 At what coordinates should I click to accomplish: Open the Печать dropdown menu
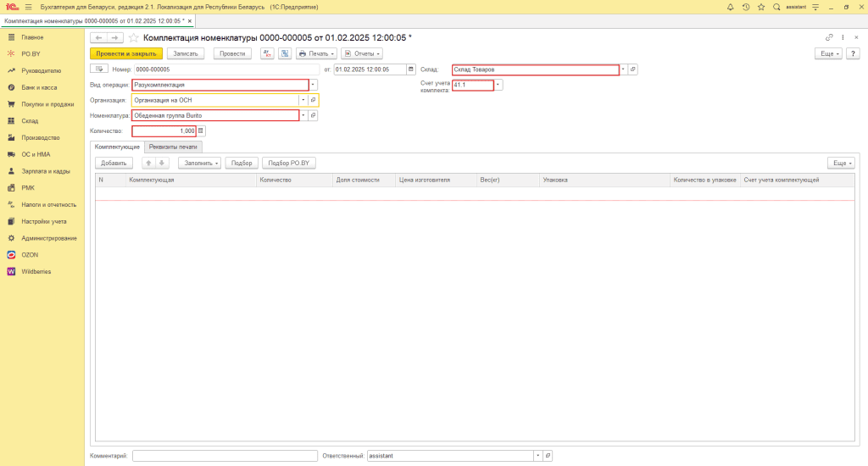[x=315, y=53]
